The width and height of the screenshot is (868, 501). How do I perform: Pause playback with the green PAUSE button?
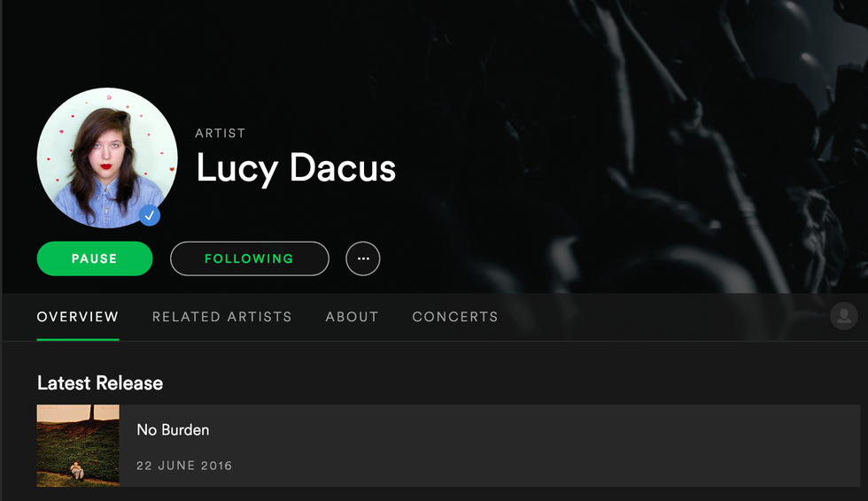pos(95,258)
